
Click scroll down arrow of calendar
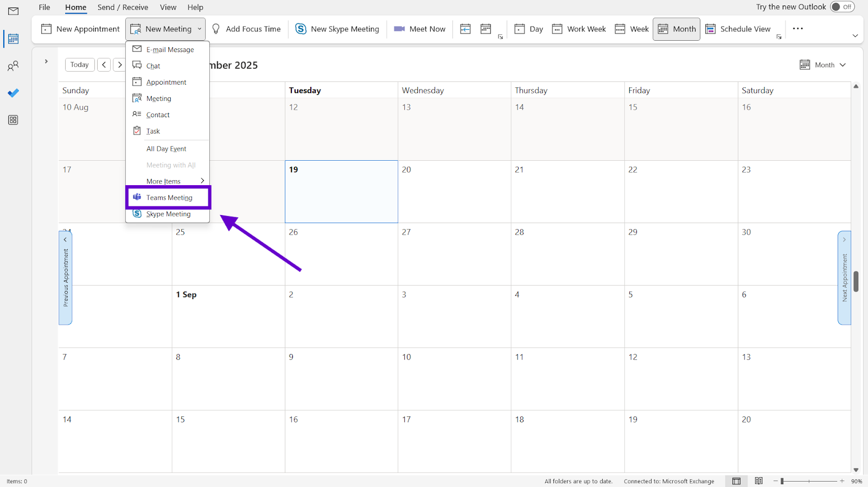click(856, 470)
